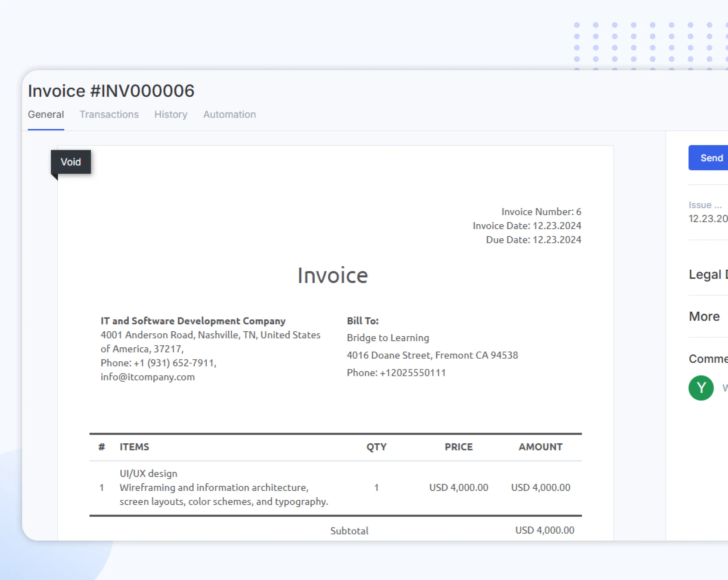Toggle the History tab view
The height and width of the screenshot is (580, 728).
(171, 114)
